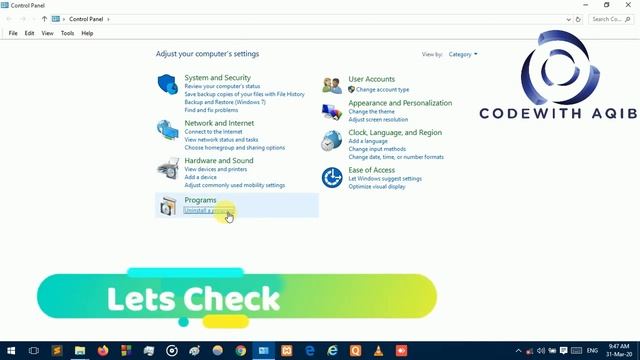
Task: Open the Help menu
Action: pos(87,33)
